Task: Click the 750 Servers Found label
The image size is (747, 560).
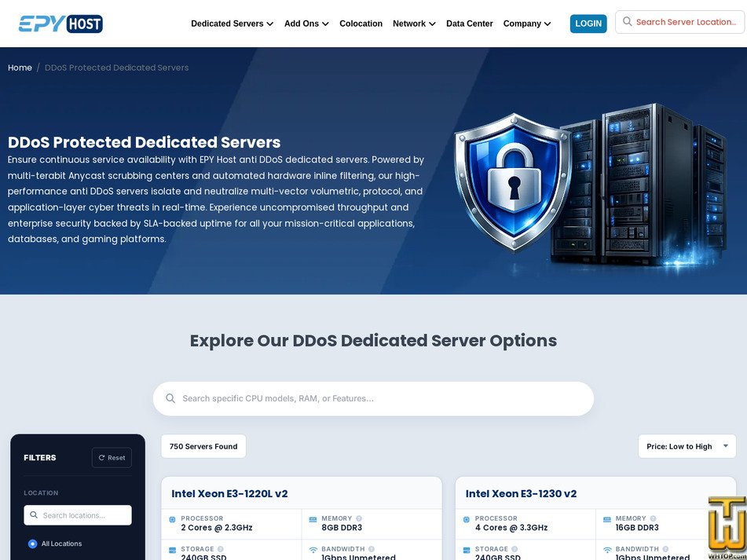Action: click(x=203, y=446)
